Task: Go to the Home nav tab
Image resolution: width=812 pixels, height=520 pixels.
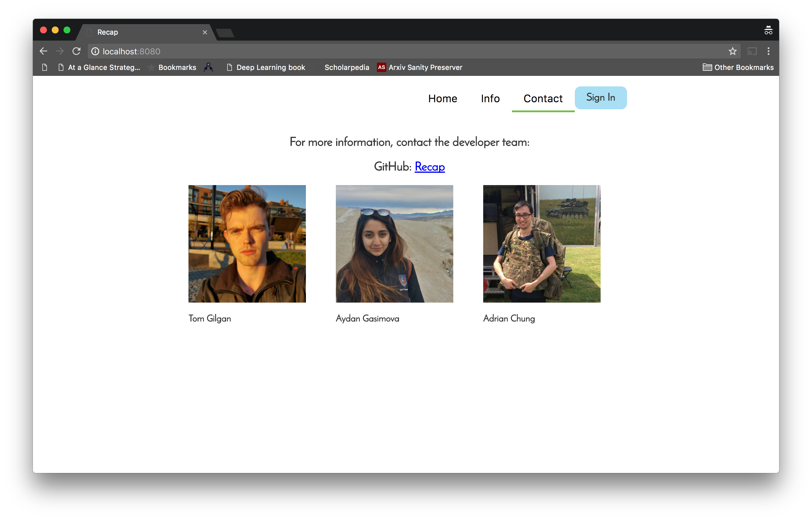Action: tap(442, 99)
